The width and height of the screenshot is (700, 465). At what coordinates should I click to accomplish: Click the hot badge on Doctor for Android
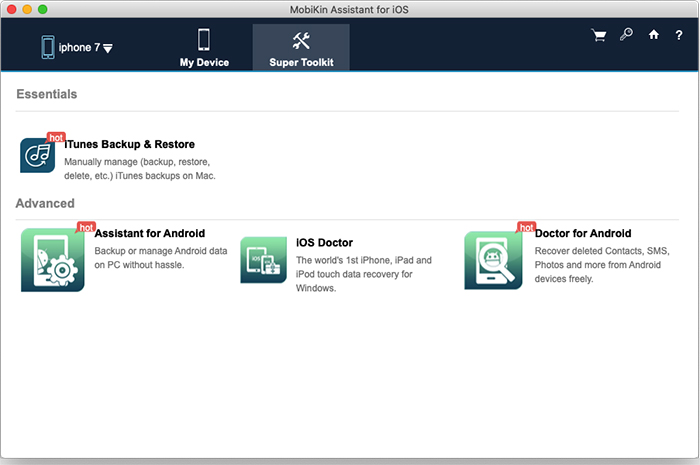tap(526, 227)
